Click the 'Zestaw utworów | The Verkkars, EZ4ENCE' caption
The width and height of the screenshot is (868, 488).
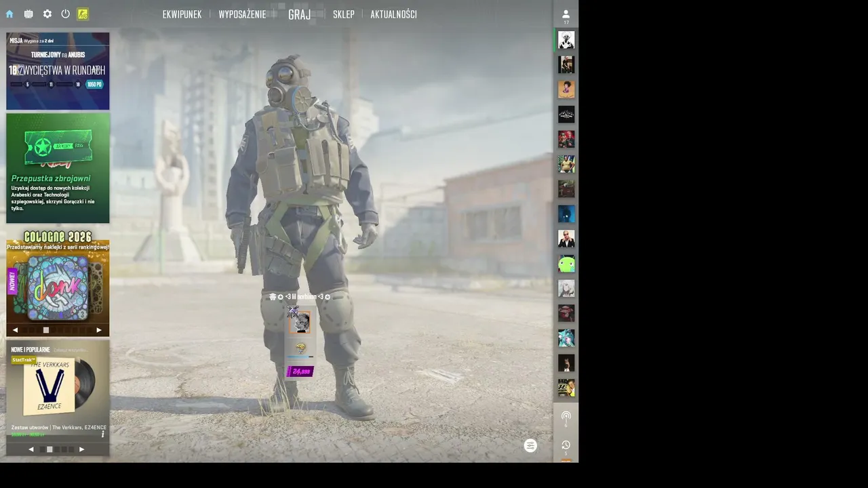point(59,428)
